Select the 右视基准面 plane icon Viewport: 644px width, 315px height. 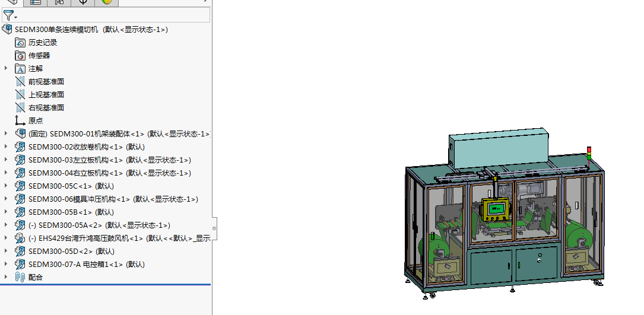click(20, 107)
